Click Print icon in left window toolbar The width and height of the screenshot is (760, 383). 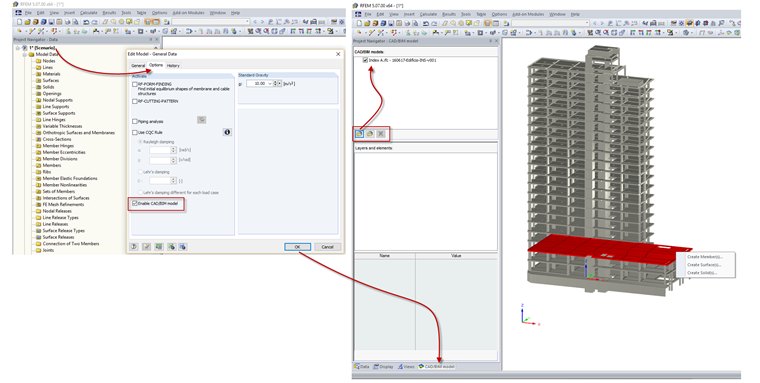click(x=67, y=22)
